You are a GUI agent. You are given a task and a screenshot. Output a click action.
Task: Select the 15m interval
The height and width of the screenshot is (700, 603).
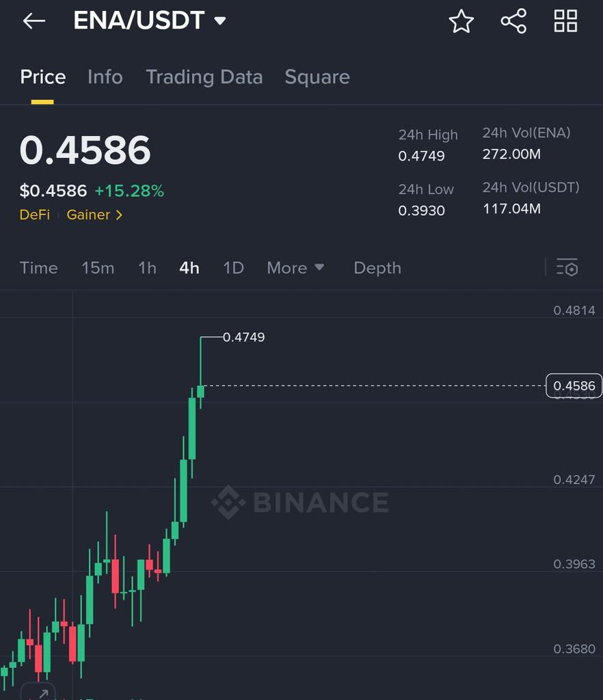point(98,268)
